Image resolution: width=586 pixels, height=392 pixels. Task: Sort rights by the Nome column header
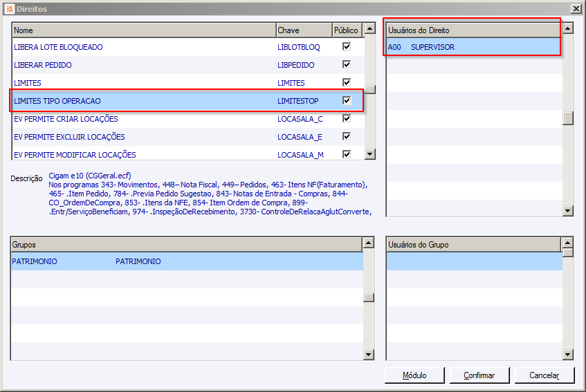(145, 30)
